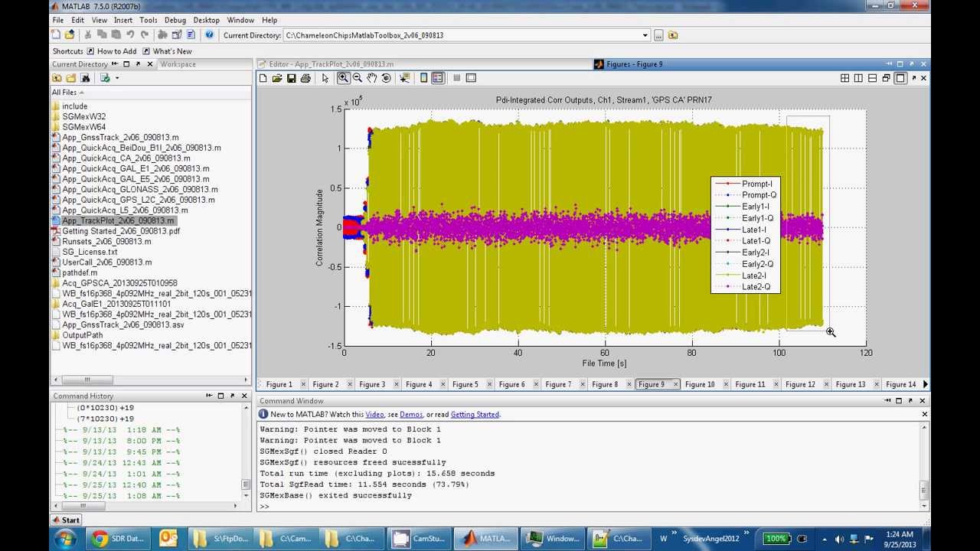Switch to the Figure 5 tab
Viewport: 980px width, 551px height.
pos(465,384)
